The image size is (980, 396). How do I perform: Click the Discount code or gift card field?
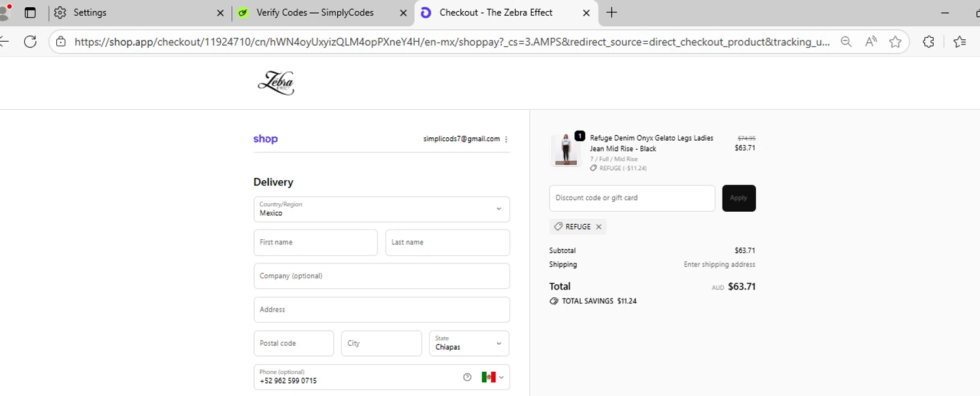pos(632,198)
